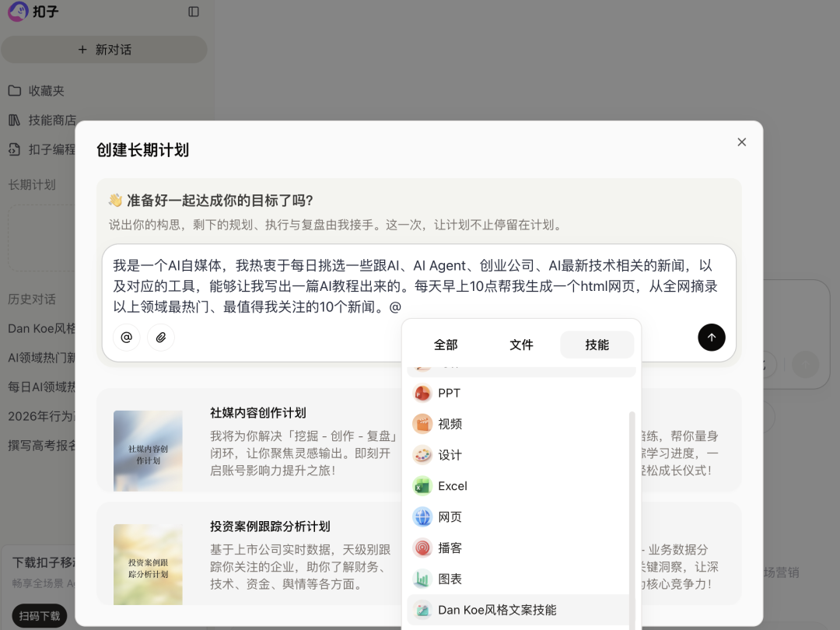Open the paperclip attachment icon
840x630 pixels.
click(x=161, y=338)
